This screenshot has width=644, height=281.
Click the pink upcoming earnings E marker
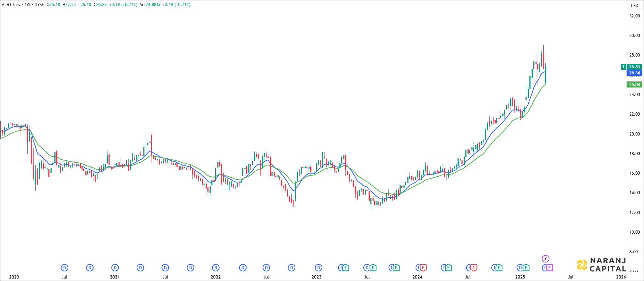(549, 267)
